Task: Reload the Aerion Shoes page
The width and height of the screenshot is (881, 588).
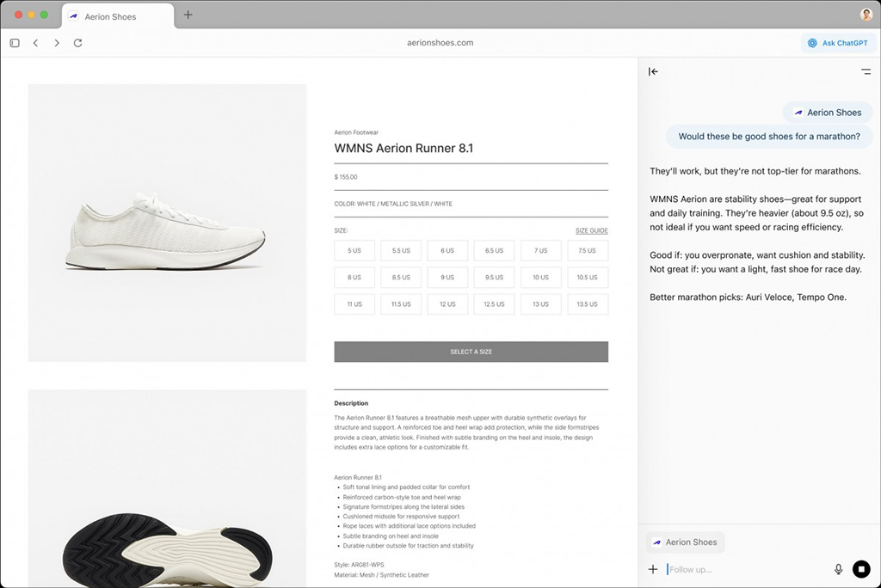Action: click(x=78, y=43)
